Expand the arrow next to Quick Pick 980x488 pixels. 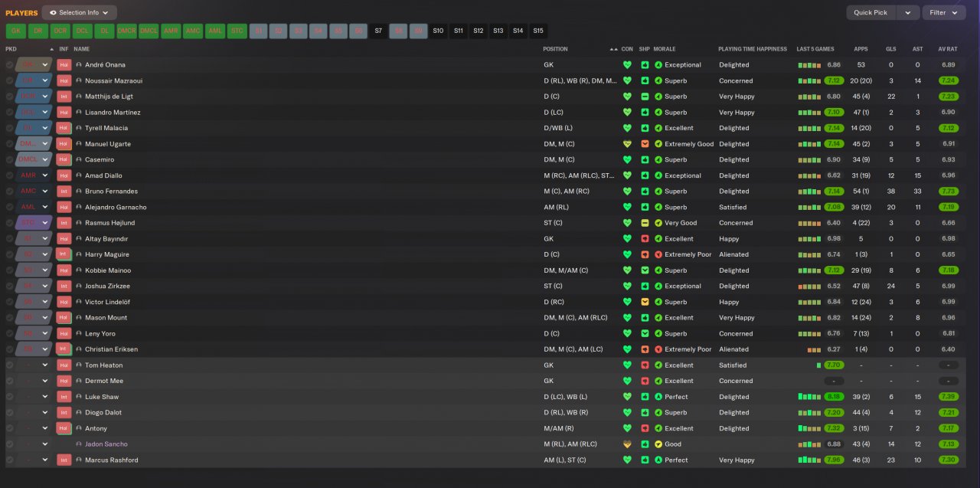(x=908, y=12)
